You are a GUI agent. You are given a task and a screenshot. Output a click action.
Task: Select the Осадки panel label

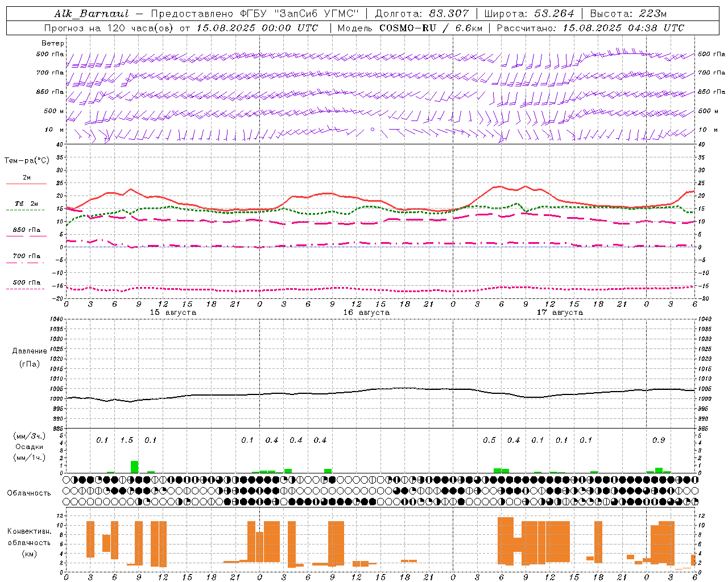[29, 447]
